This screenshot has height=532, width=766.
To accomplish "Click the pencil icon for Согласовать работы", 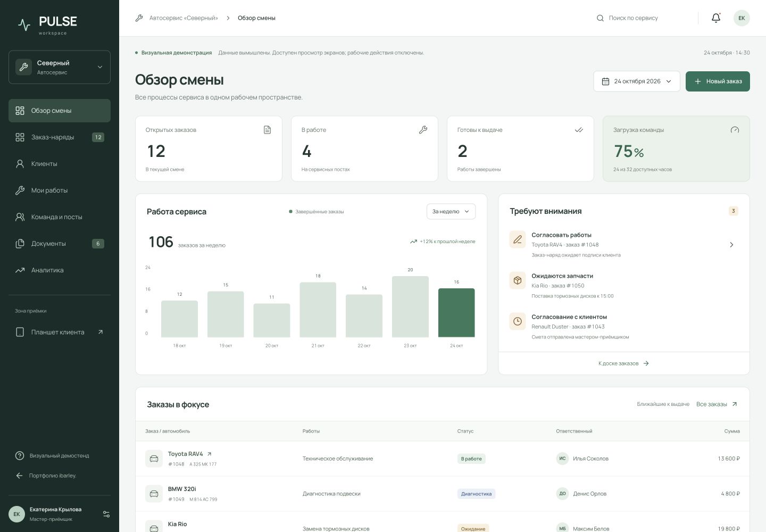I will pos(518,239).
